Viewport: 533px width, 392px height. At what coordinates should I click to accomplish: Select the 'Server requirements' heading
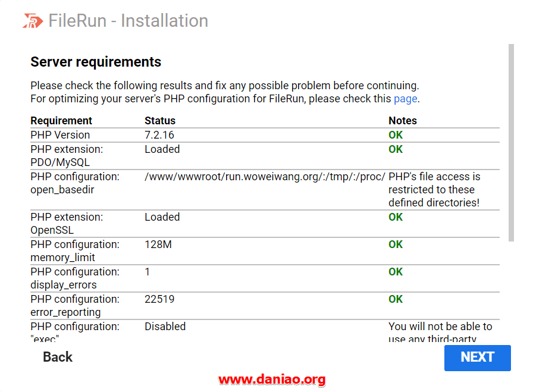coord(96,62)
